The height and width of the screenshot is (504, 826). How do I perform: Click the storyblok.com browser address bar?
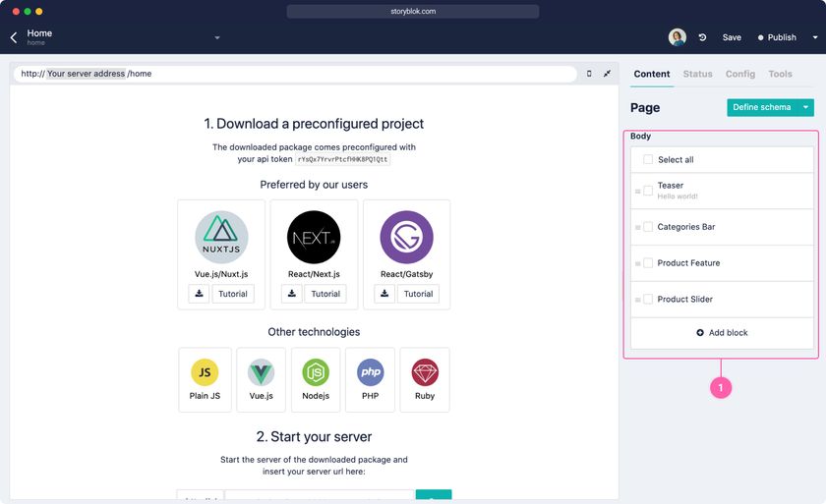(x=413, y=11)
